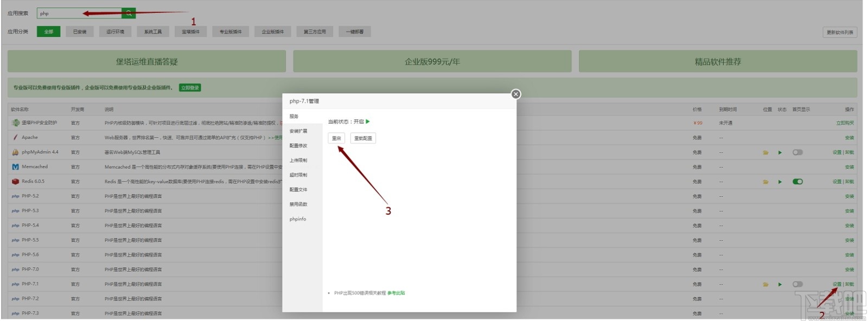The width and height of the screenshot is (868, 321).
Task: Click the 立即登录 green button
Action: click(x=190, y=88)
